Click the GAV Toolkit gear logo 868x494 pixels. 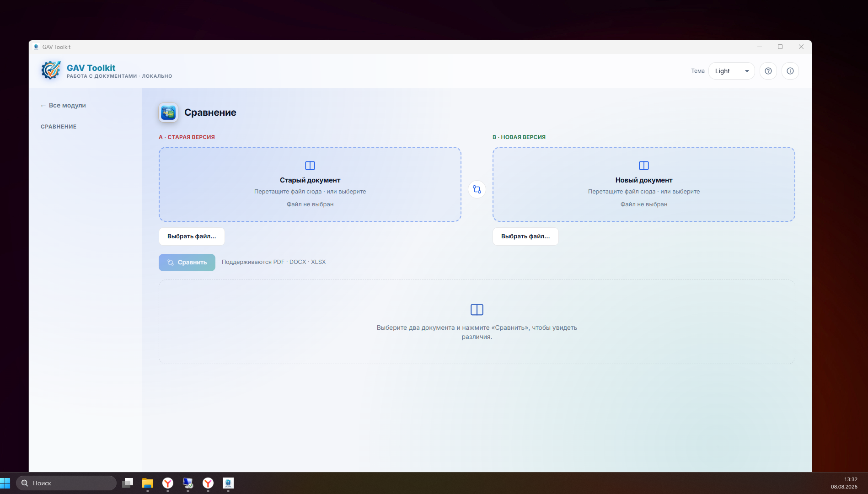coord(51,71)
